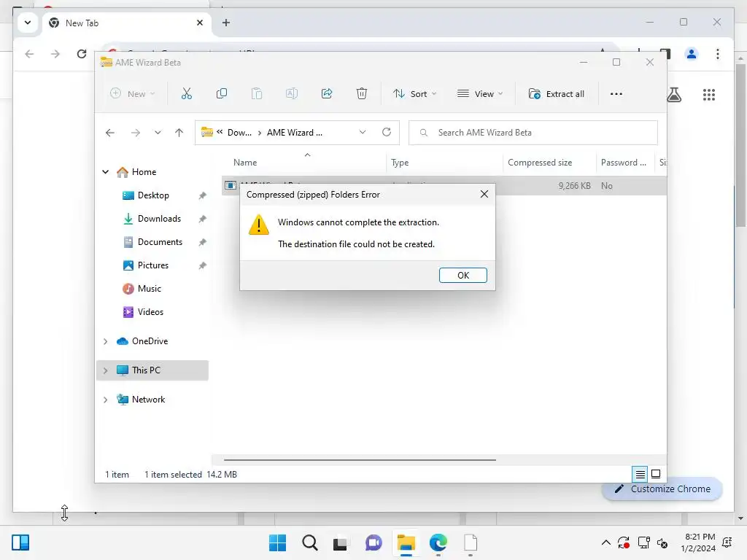The width and height of the screenshot is (747, 560).
Task: Open the Sort dropdown menu
Action: pos(414,94)
